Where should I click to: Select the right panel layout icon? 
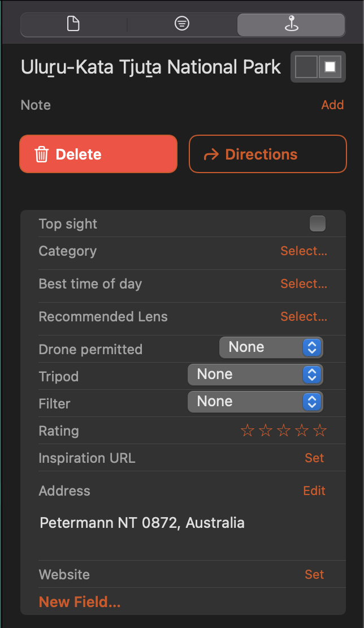pos(330,67)
